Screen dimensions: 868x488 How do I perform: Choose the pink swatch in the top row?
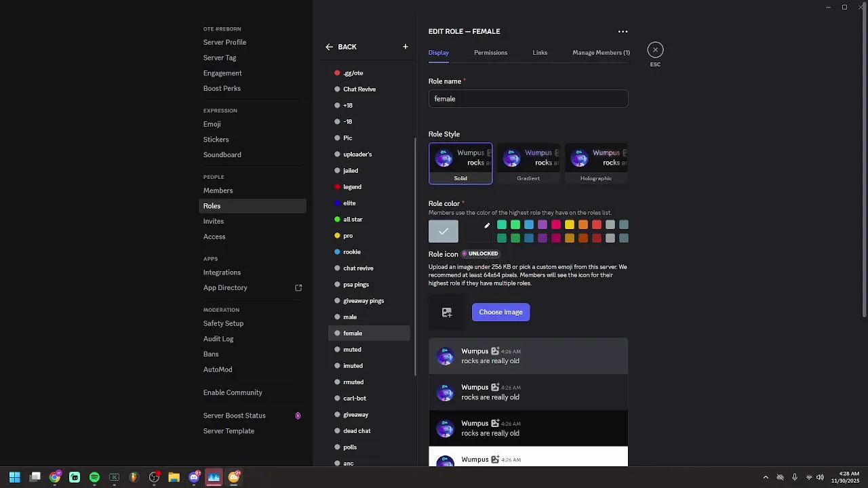coord(556,225)
